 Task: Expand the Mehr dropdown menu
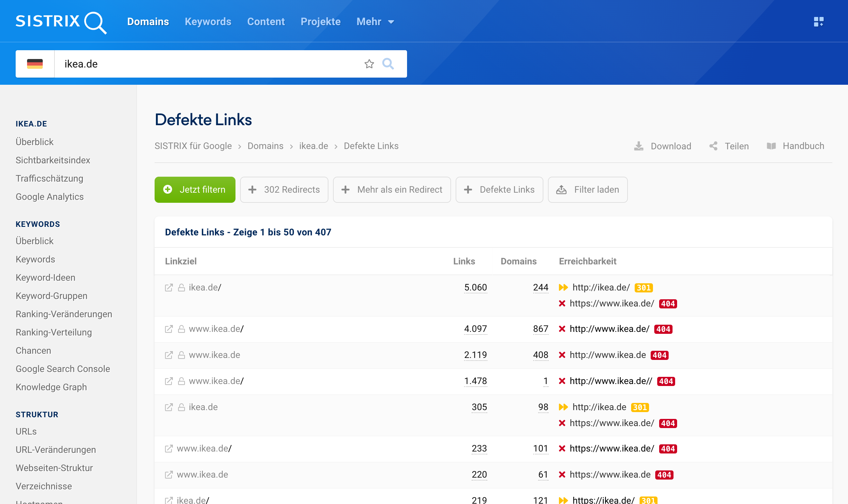click(x=375, y=22)
